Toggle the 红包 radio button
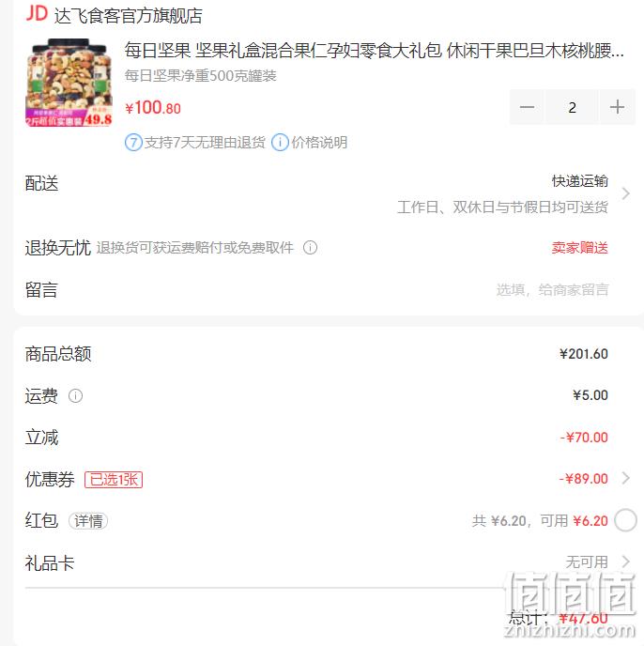 (x=625, y=520)
